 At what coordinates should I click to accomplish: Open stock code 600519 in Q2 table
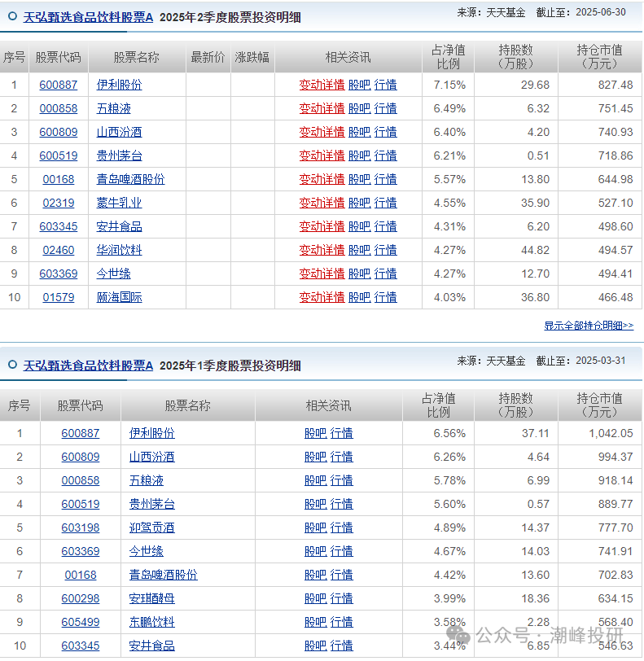58,155
